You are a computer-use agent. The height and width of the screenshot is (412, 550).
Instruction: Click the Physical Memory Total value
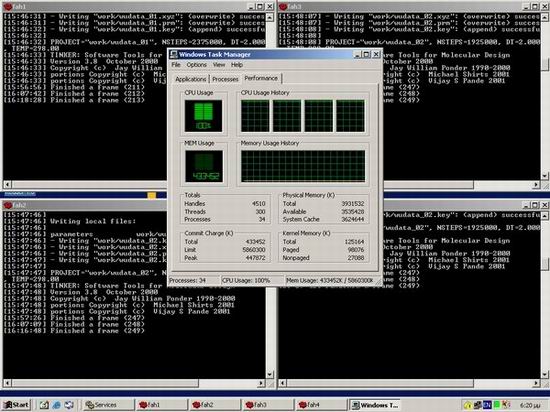[x=353, y=204]
